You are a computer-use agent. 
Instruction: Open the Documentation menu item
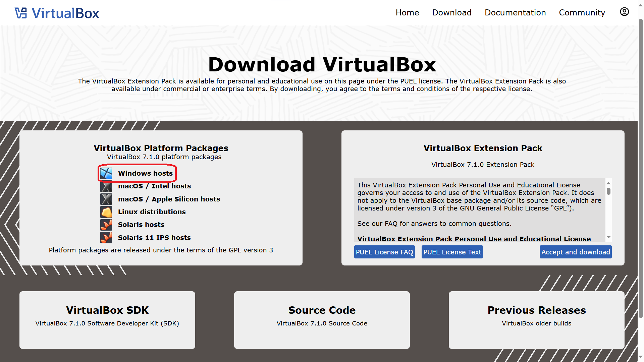515,13
